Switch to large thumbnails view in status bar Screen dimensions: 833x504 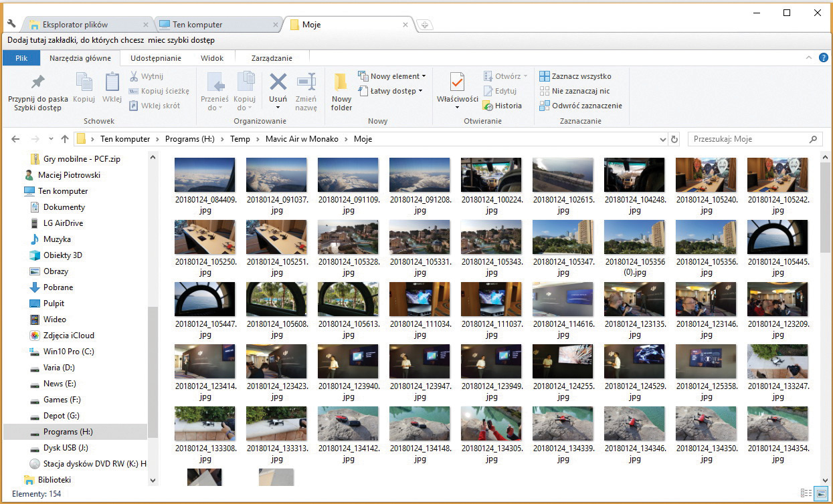821,493
